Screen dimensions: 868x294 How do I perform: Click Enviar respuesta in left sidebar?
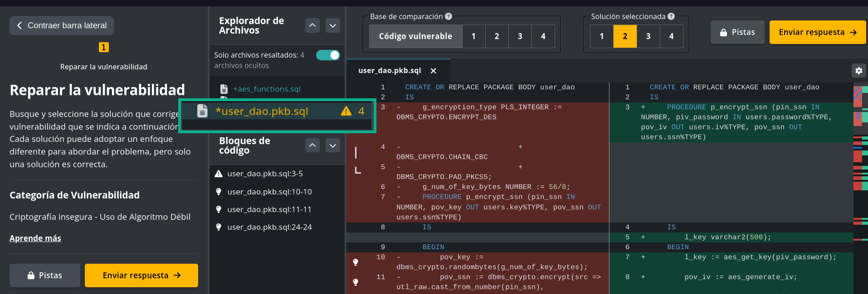point(141,275)
